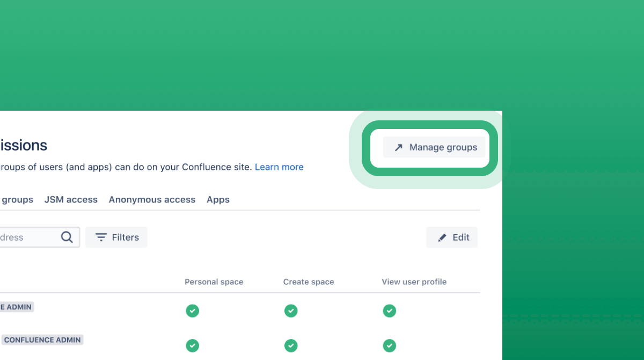Image resolution: width=644 pixels, height=360 pixels.
Task: Open the Filters dropdown
Action: (116, 237)
